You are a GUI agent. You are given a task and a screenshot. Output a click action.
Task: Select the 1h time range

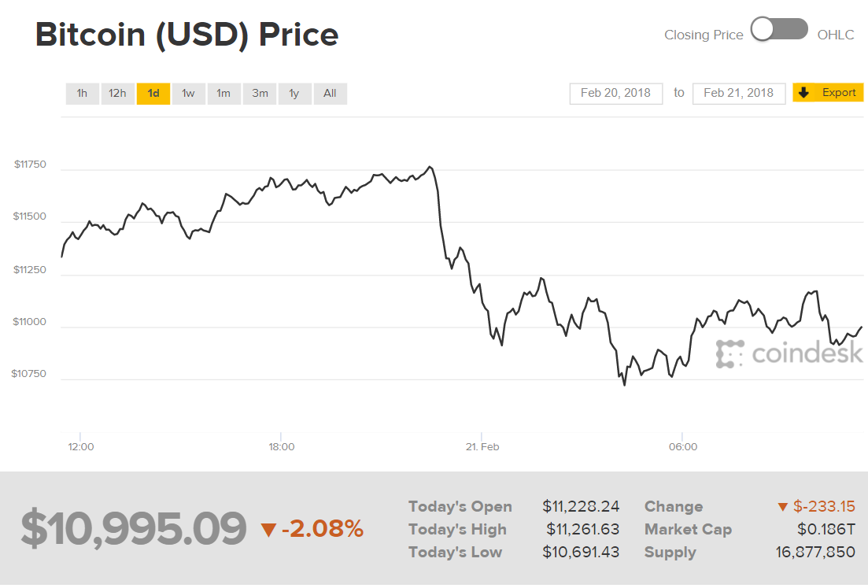coord(82,93)
